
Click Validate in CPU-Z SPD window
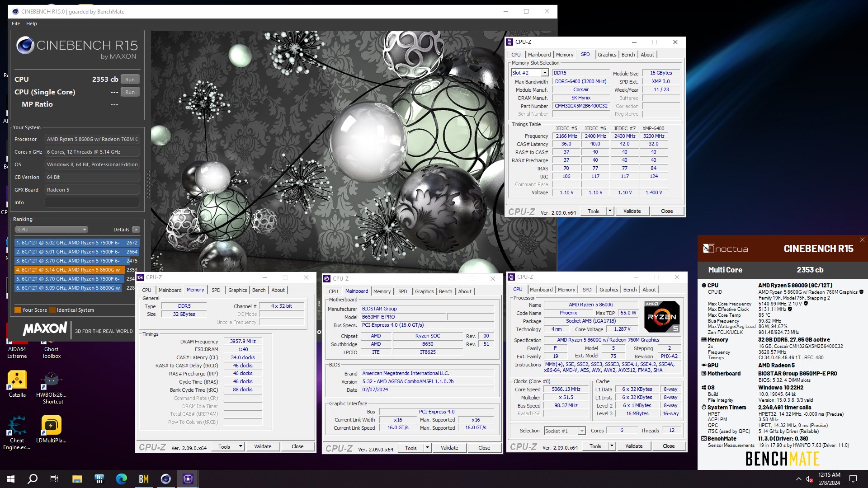point(632,211)
